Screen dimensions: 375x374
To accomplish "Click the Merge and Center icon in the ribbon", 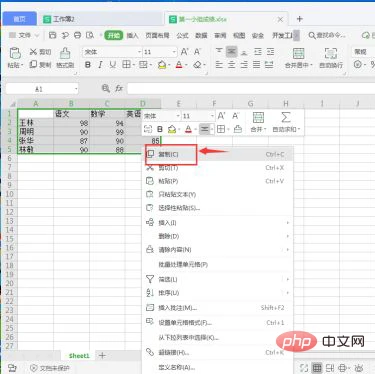I will 298,53.
